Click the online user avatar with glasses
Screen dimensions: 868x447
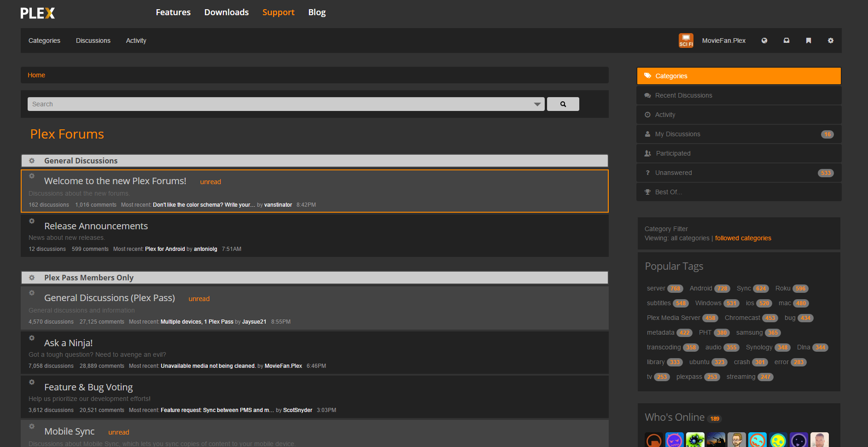tap(736, 440)
